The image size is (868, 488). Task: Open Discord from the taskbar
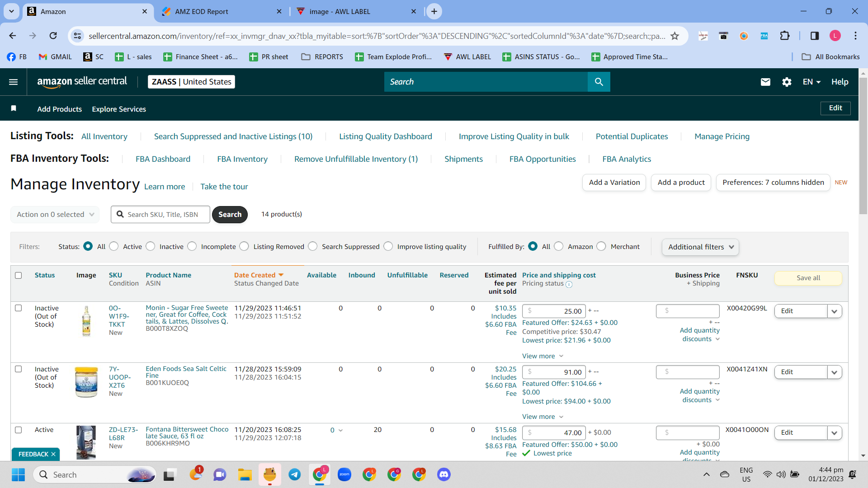coord(444,474)
